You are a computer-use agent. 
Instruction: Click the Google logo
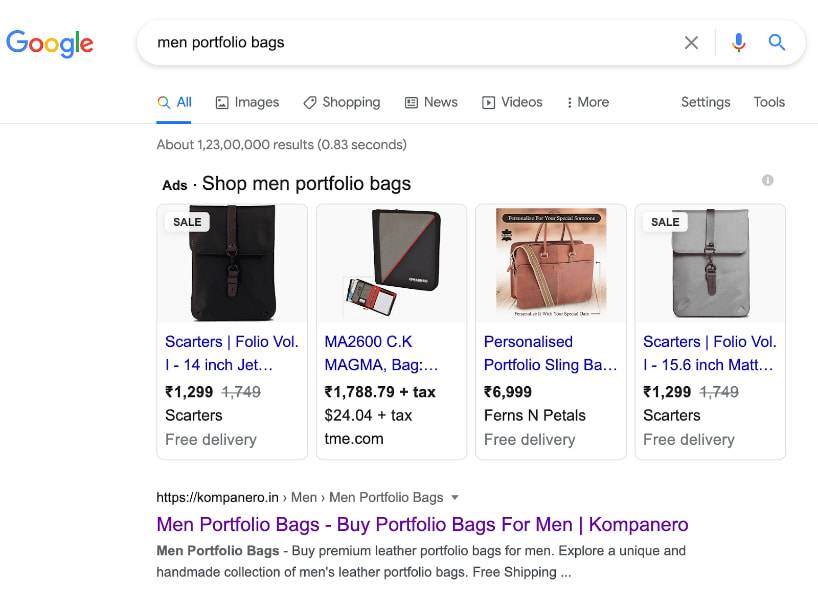point(50,43)
